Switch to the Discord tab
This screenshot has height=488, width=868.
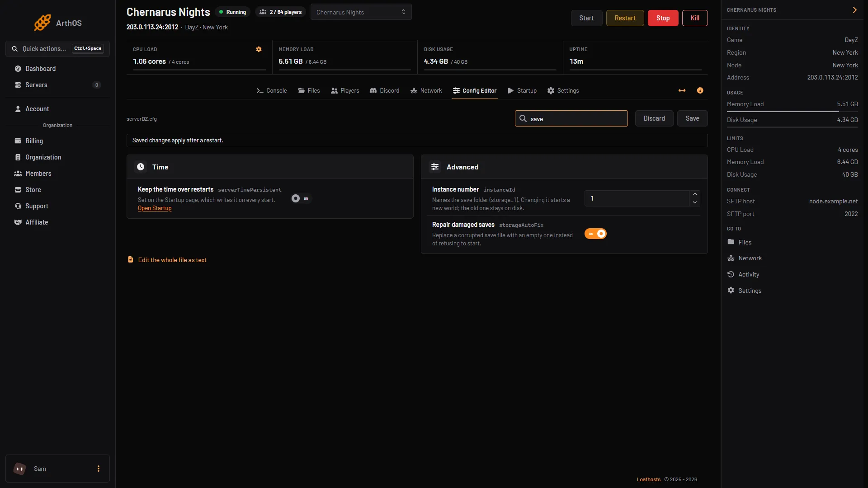(x=385, y=90)
